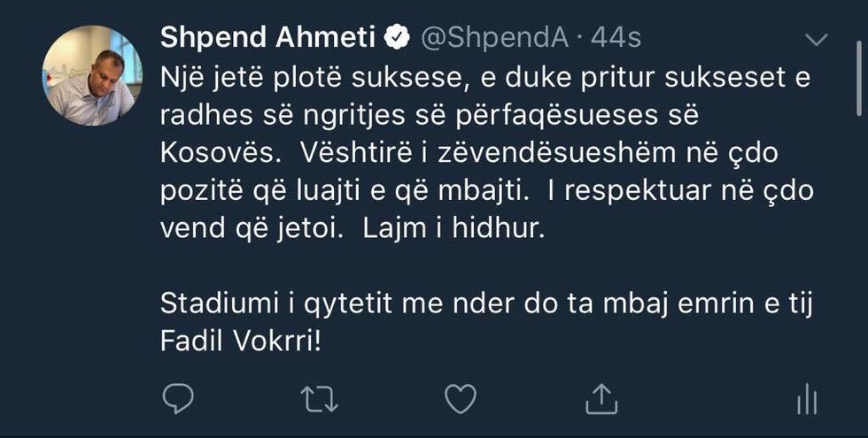Image resolution: width=868 pixels, height=438 pixels.
Task: Share the tweet via the share icon
Action: point(601,398)
